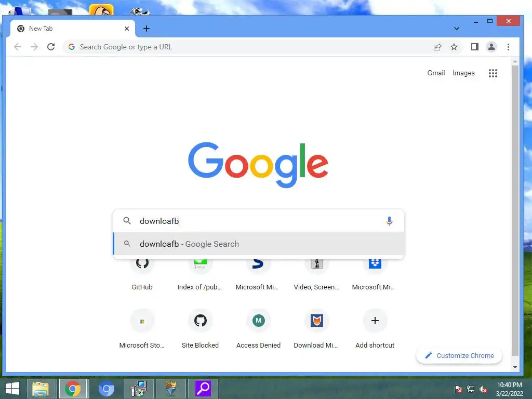The width and height of the screenshot is (532, 399).
Task: Open the purple magnifier taskbar app
Action: [x=203, y=389]
